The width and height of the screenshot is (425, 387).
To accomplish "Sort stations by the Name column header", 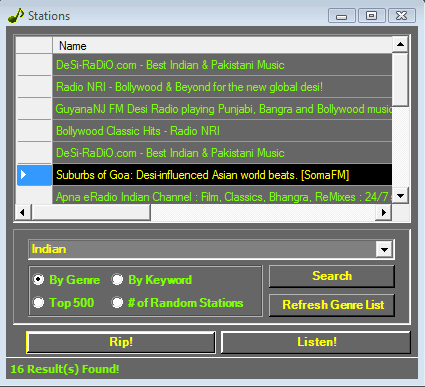I will (x=222, y=45).
